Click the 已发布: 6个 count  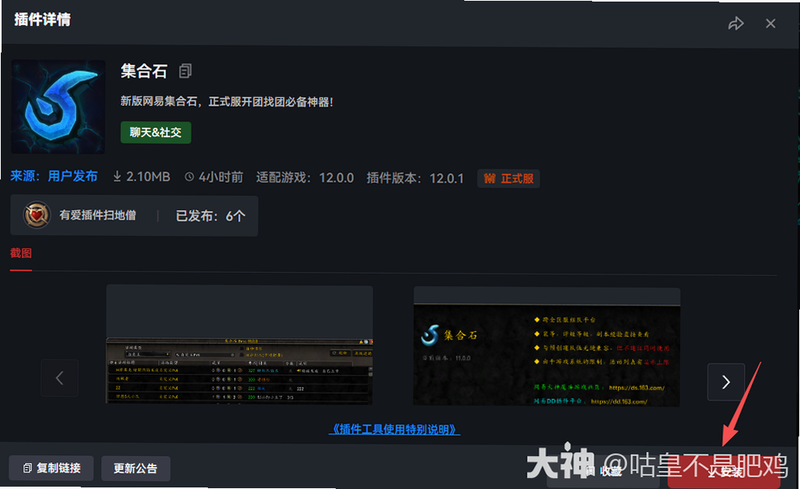[x=210, y=216]
